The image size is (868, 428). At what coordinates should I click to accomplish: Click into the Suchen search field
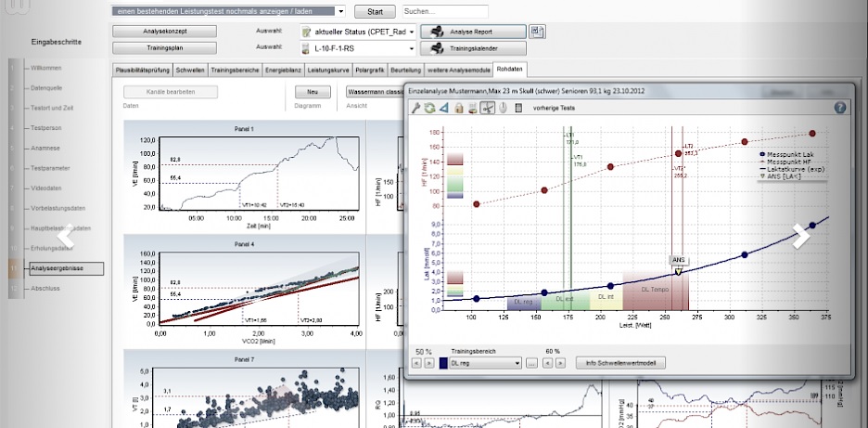pyautogui.click(x=459, y=11)
